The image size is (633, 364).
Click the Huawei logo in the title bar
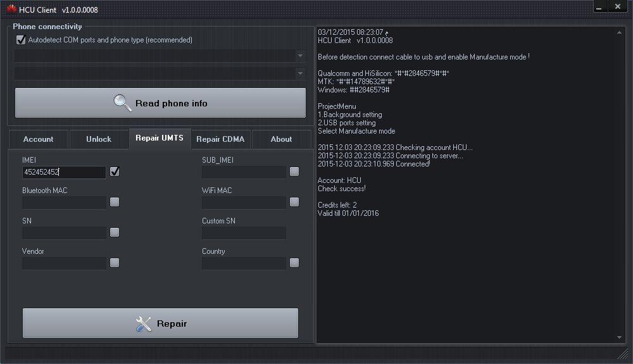coord(11,9)
